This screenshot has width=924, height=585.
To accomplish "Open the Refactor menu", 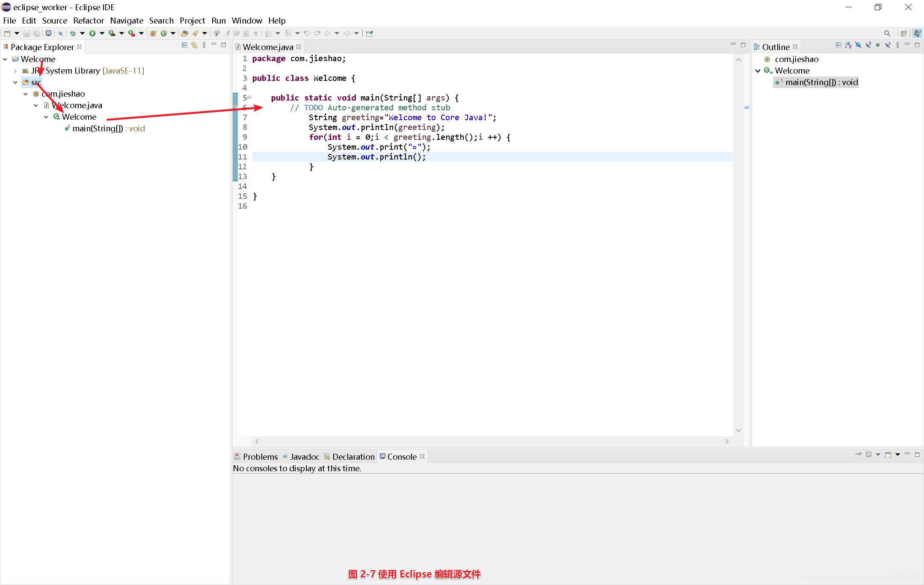I will click(x=89, y=21).
